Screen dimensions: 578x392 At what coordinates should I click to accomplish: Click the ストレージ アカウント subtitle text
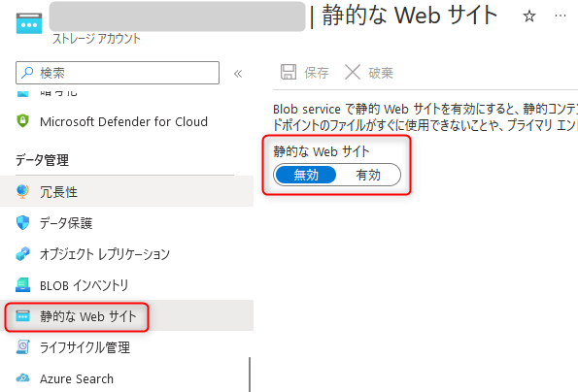[96, 39]
